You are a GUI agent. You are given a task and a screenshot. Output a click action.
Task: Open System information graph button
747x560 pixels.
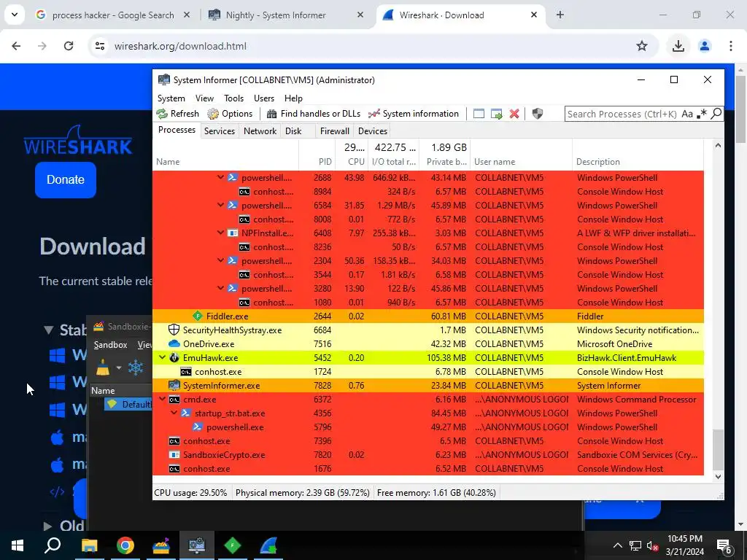click(414, 113)
